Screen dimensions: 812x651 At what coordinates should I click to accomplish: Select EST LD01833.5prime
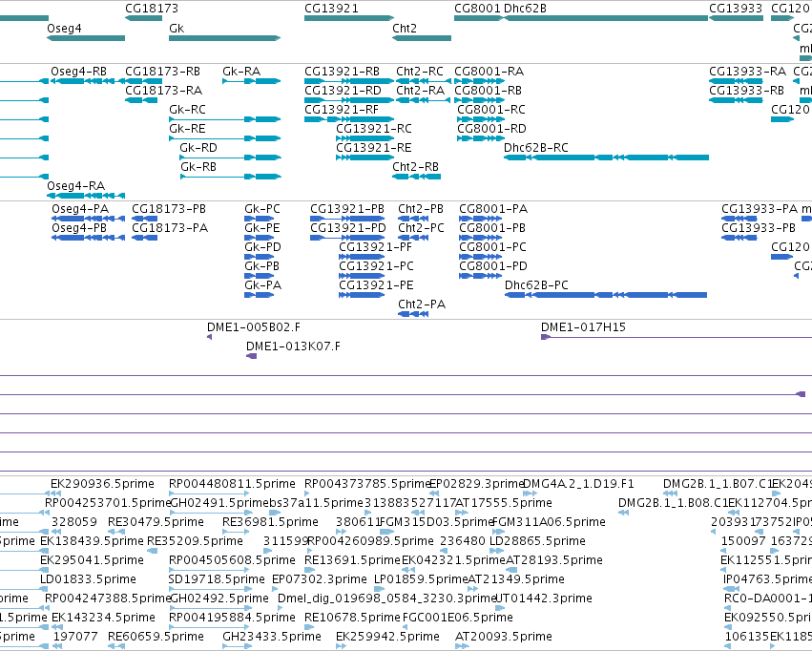88,579
